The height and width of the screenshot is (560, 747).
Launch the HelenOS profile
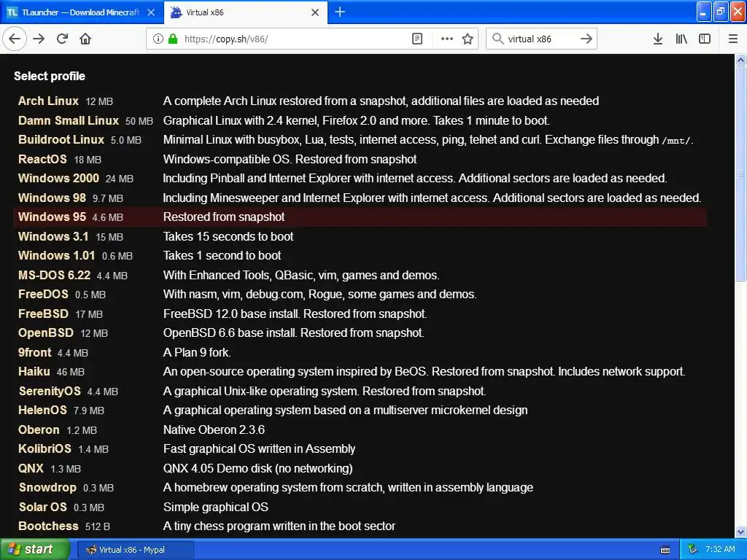tap(42, 410)
